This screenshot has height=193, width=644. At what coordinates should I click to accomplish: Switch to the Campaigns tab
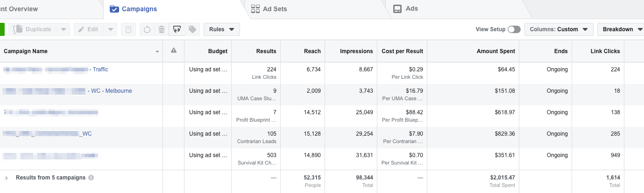[134, 9]
